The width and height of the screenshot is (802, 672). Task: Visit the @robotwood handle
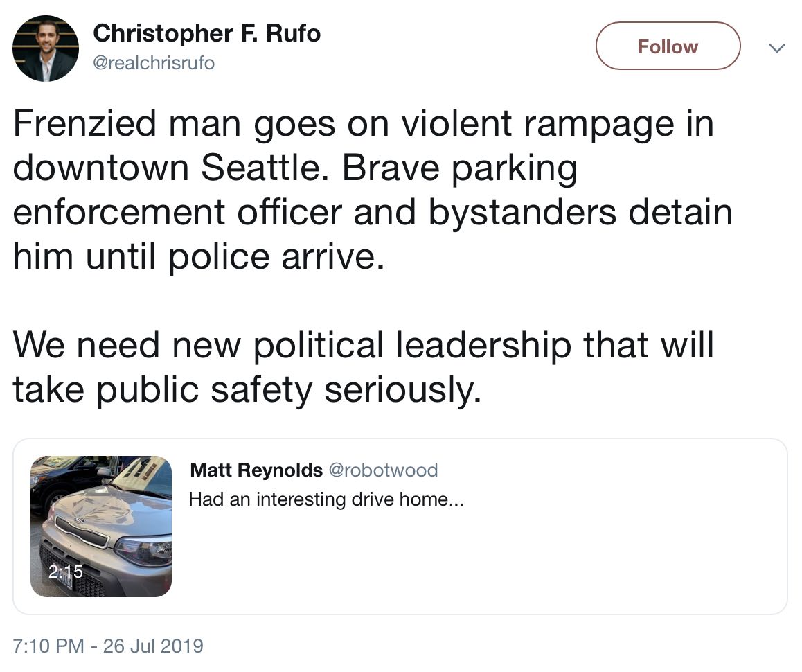click(x=383, y=470)
